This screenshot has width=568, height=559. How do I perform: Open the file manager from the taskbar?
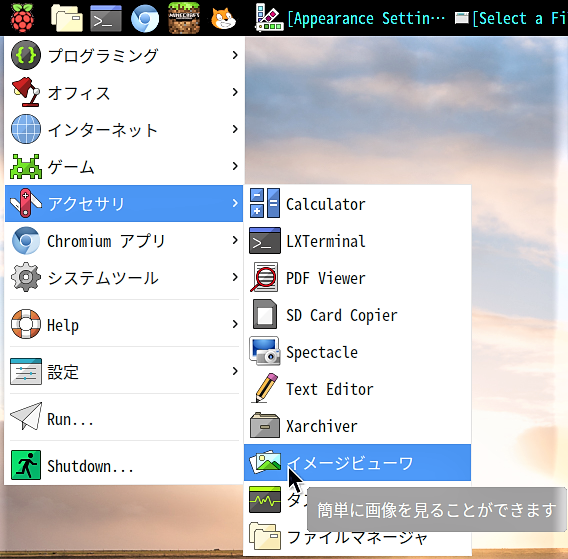[67, 18]
